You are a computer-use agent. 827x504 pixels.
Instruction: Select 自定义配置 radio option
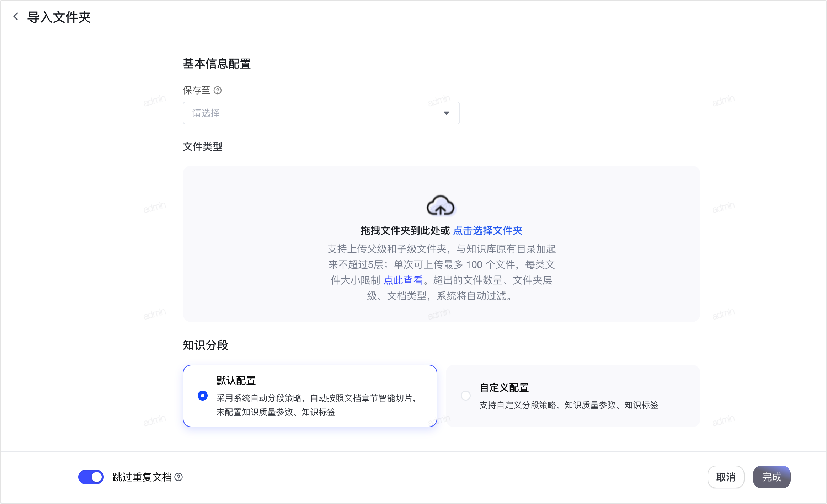(x=465, y=396)
